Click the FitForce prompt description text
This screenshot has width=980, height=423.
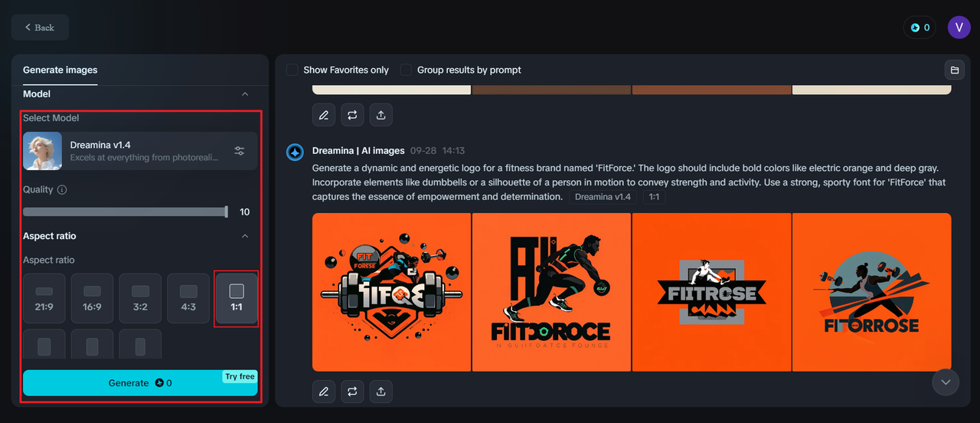[629, 182]
